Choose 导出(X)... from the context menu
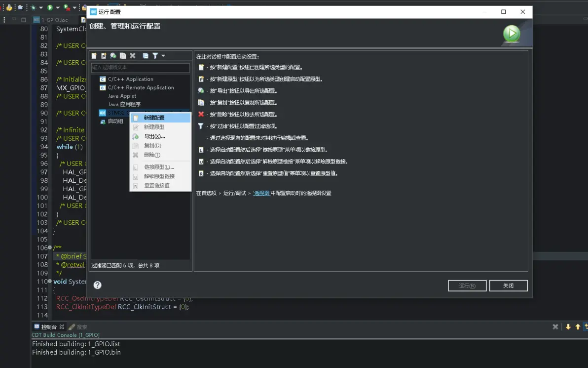Viewport: 588px width, 368px height. tap(160, 136)
